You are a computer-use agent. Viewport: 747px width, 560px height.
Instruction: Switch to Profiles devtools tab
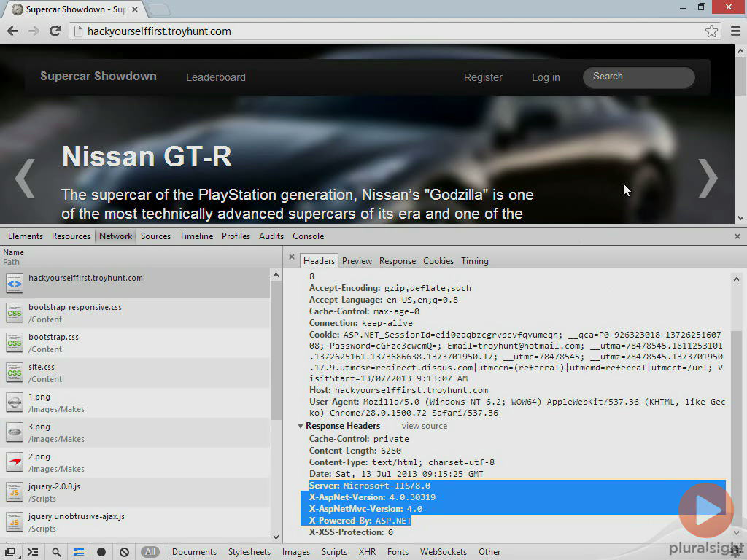236,236
